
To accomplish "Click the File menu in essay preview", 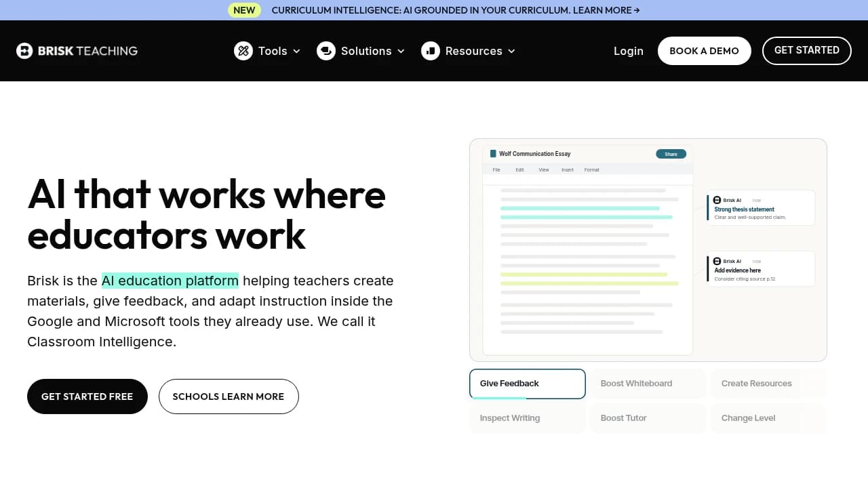I will [x=496, y=170].
